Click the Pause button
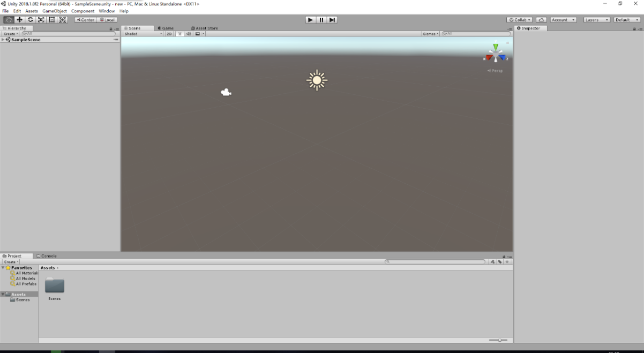 pos(321,20)
